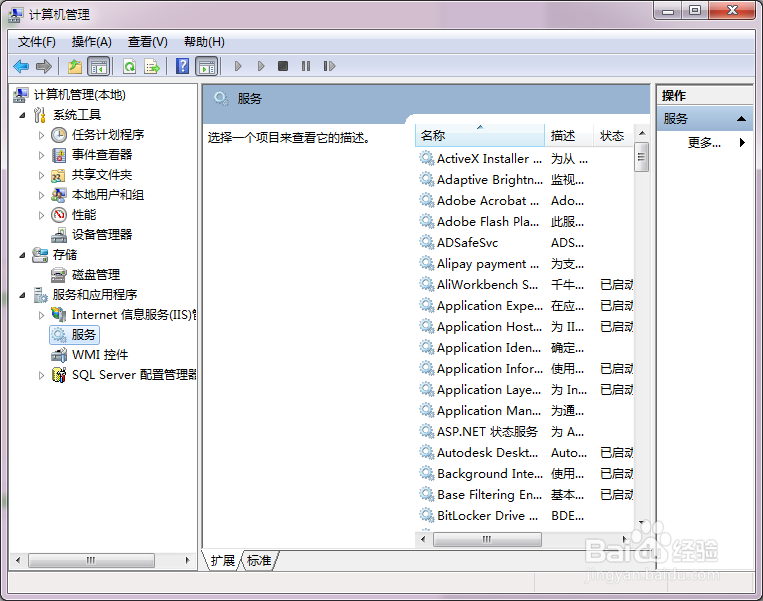Switch to the 标准 tab
Image resolution: width=763 pixels, height=601 pixels.
click(x=259, y=561)
